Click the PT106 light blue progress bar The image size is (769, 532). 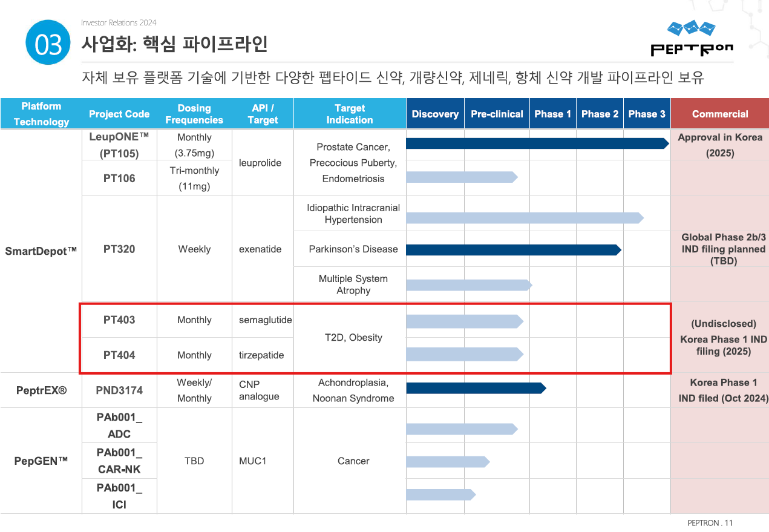tap(462, 177)
